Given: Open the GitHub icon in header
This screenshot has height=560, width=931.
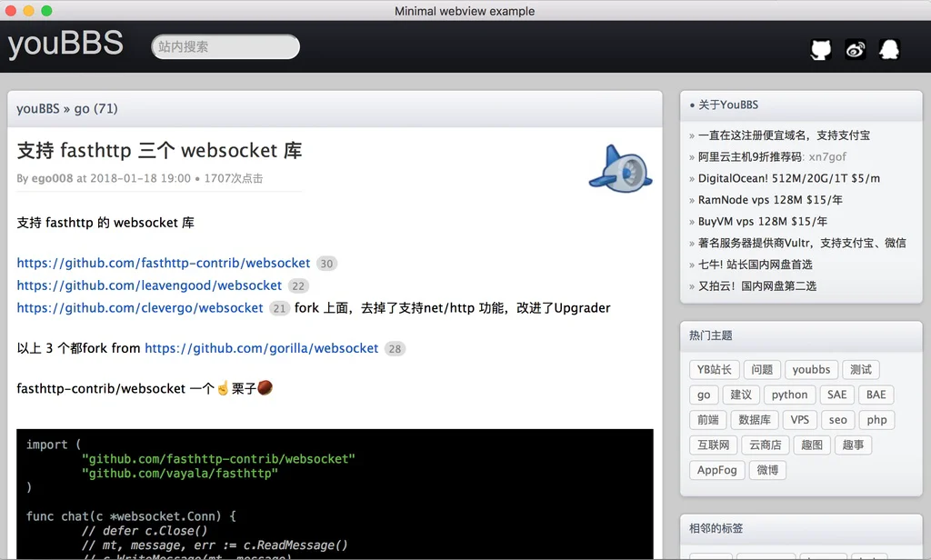Looking at the screenshot, I should (820, 49).
